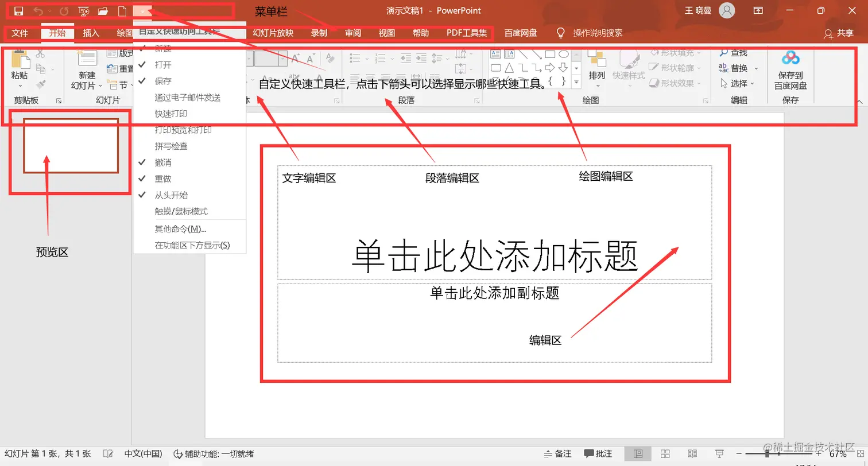Screen dimensions: 868x466
Task: Adjust the zoom slider in status bar
Action: (768, 454)
